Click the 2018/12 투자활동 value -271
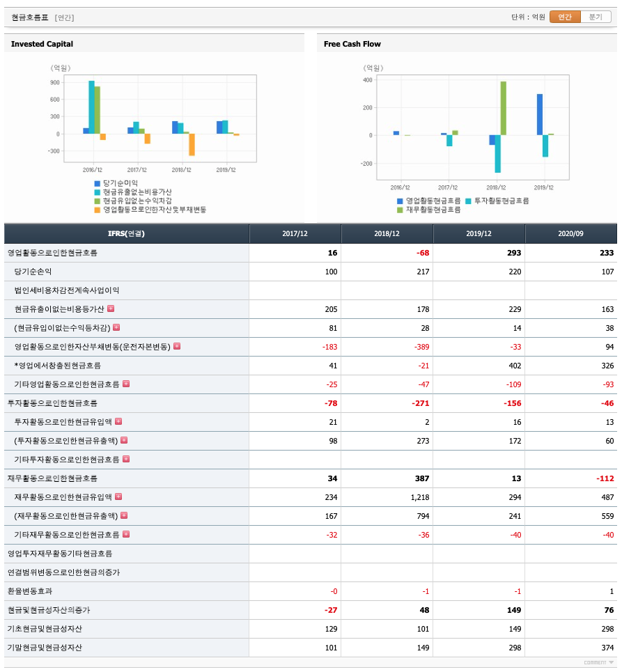This screenshot has width=622, height=672. 421,403
